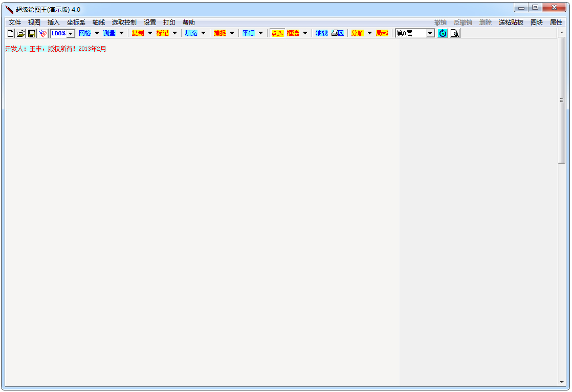Click the 删除 delete button
The width and height of the screenshot is (572, 392).
[486, 23]
